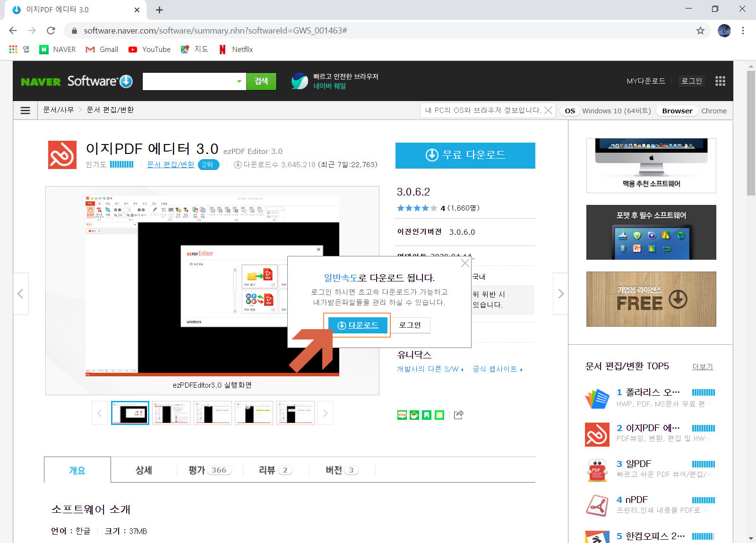Switch to the 개요 tab
Screen dimensions: 756x543
coord(77,470)
